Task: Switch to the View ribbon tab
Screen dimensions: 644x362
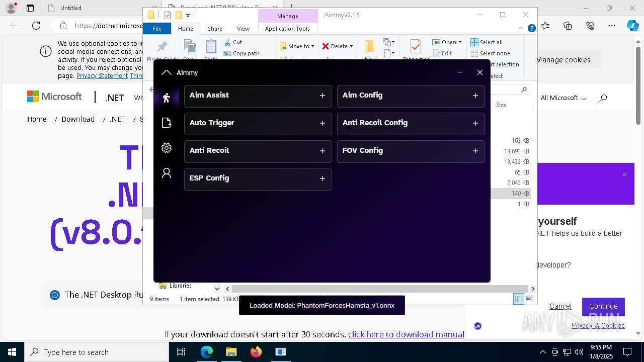Action: click(x=243, y=29)
